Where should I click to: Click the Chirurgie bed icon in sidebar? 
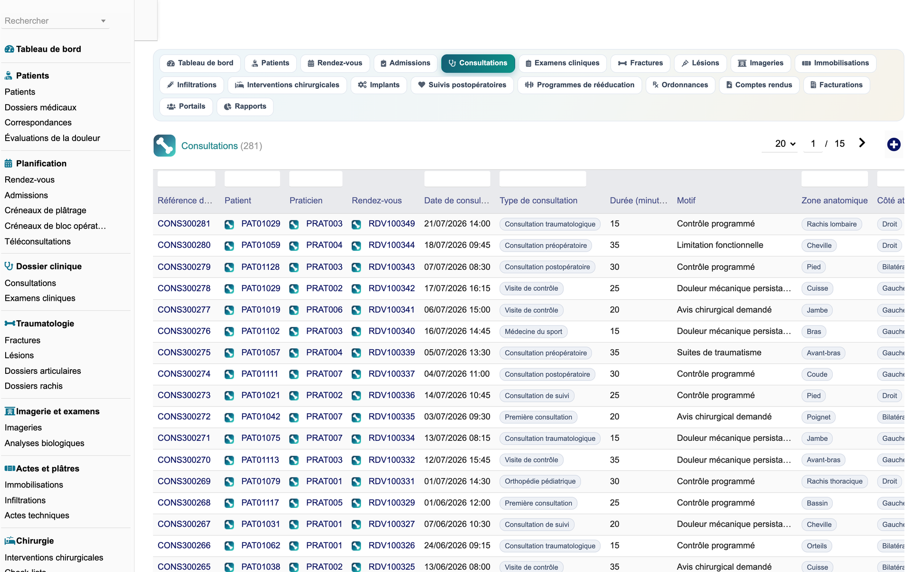9,541
